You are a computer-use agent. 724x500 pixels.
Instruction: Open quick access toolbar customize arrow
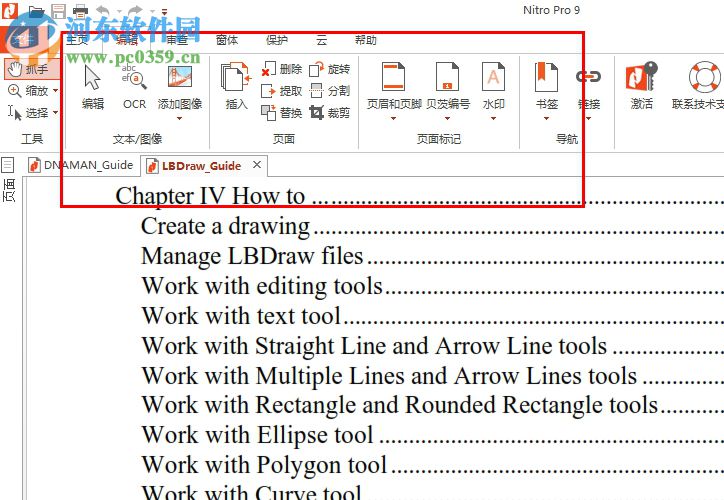[x=164, y=12]
